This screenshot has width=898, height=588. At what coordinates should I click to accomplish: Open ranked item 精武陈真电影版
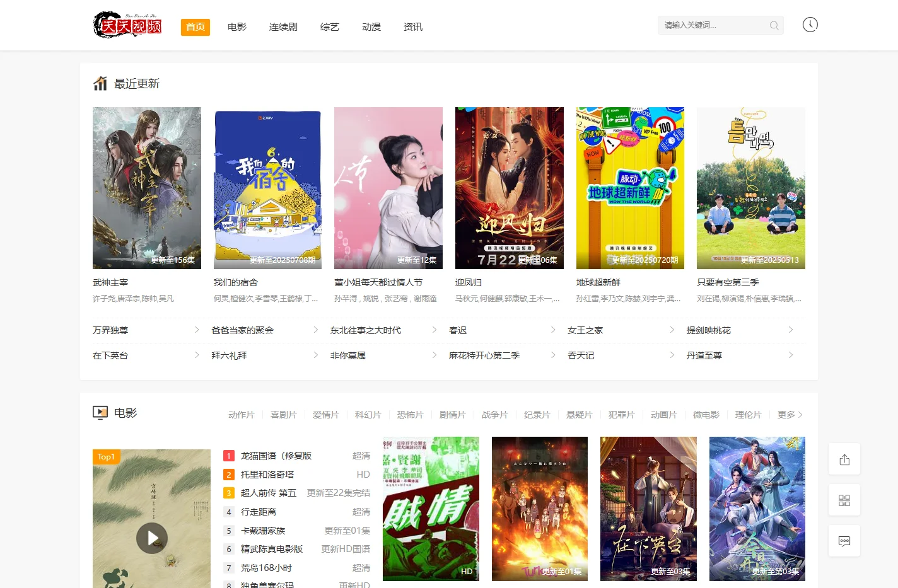pos(272,549)
